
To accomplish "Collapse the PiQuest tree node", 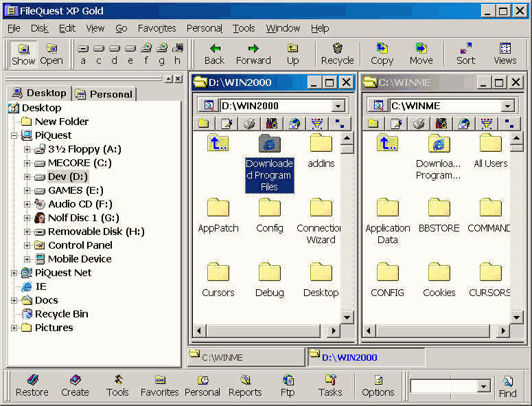I will [14, 135].
